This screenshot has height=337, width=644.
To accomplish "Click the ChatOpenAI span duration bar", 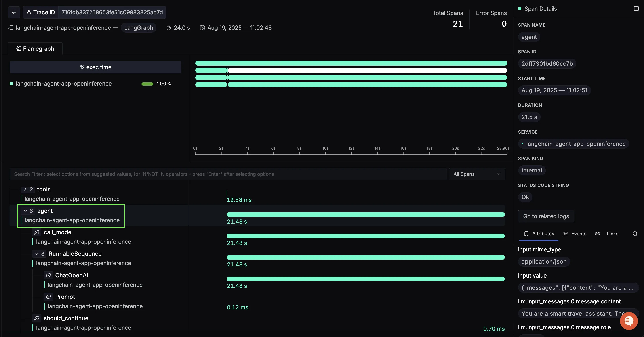I will (366, 279).
